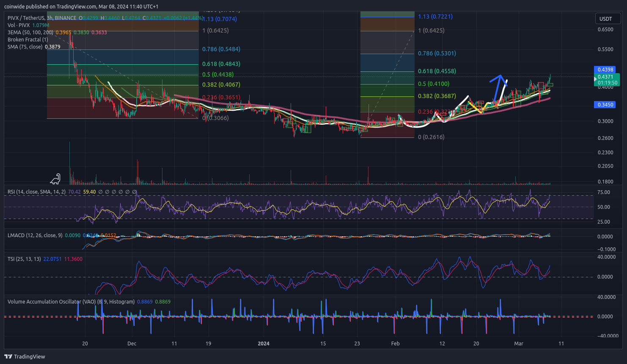This screenshot has width=627, height=364.
Task: Click the 75.00 RSI axis label
Action: pyautogui.click(x=604, y=192)
